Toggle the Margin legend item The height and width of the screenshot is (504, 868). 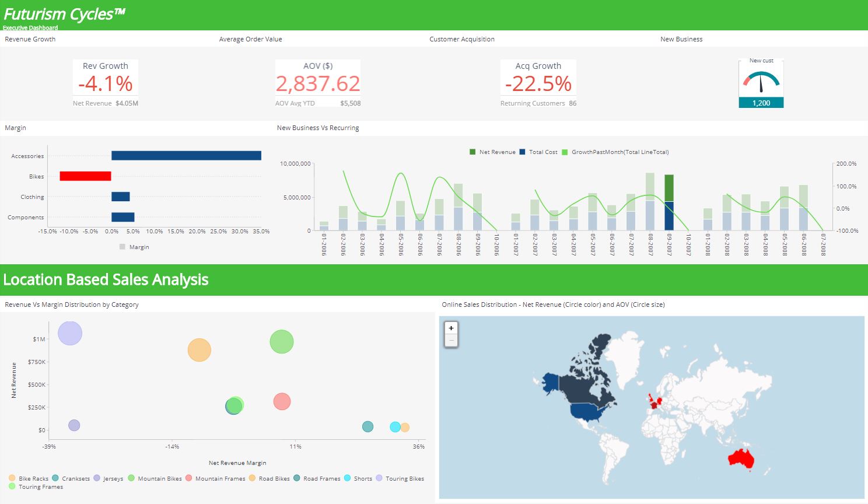click(x=135, y=247)
